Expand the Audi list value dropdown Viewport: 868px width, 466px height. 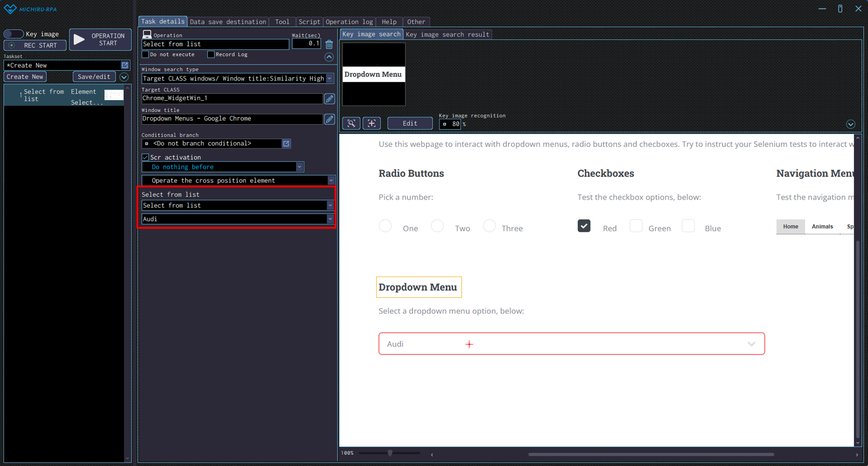330,219
